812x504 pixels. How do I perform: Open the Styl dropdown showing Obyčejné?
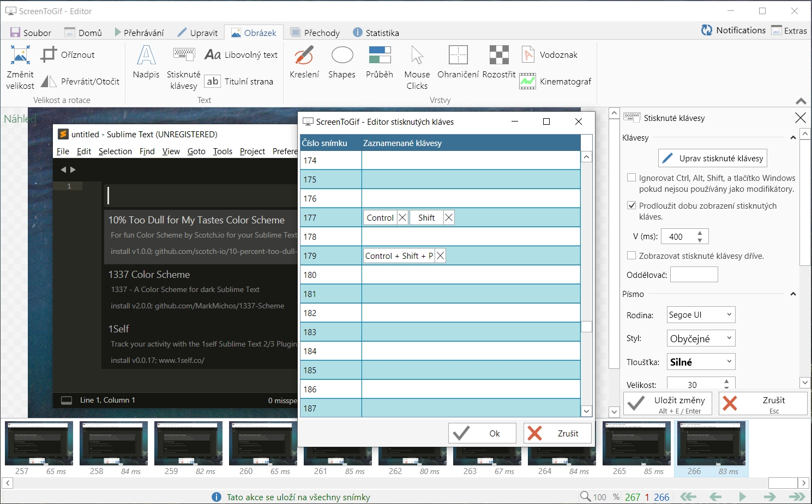click(x=701, y=338)
